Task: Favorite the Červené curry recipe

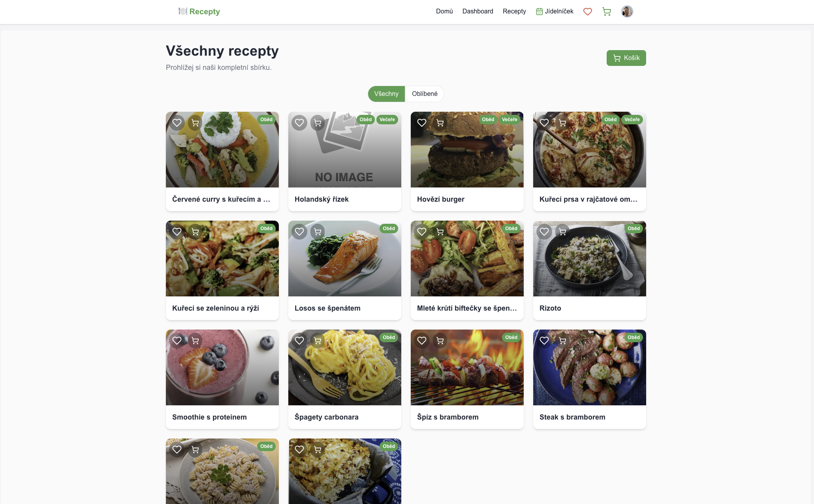Action: [177, 123]
